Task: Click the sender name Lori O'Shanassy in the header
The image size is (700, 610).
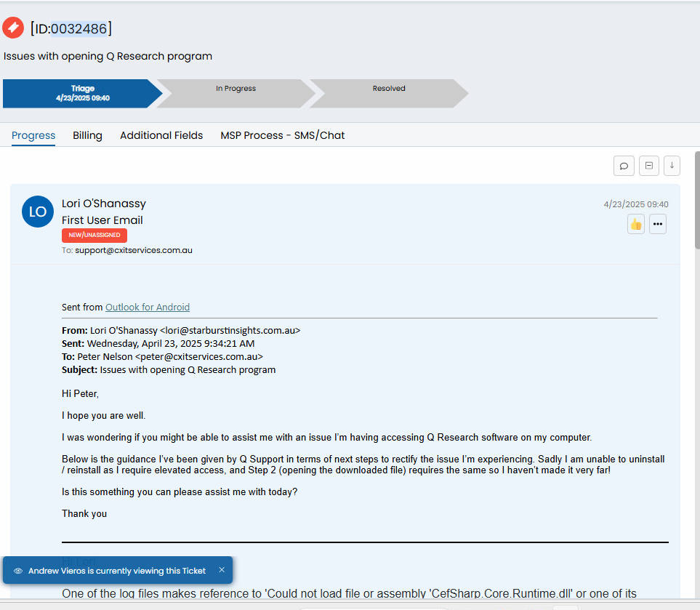Action: [x=103, y=204]
